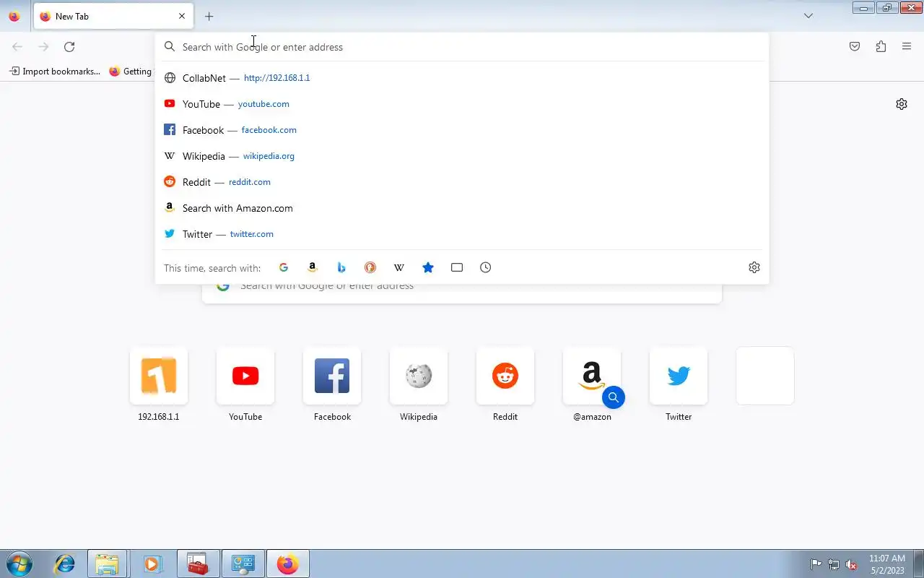Open the YouTube shortcut tile
Screen dimensions: 924x578
245,376
